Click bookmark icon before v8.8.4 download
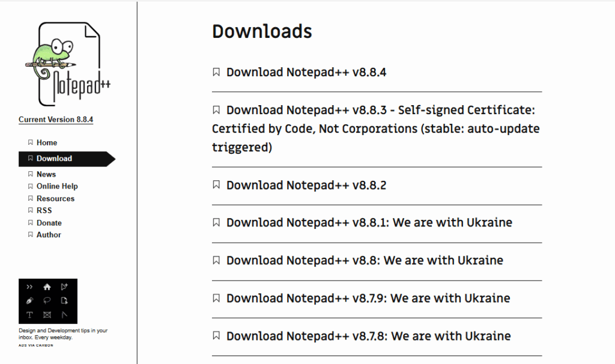 216,73
